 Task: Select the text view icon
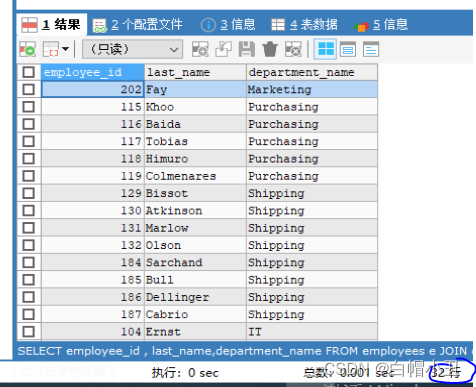(371, 50)
